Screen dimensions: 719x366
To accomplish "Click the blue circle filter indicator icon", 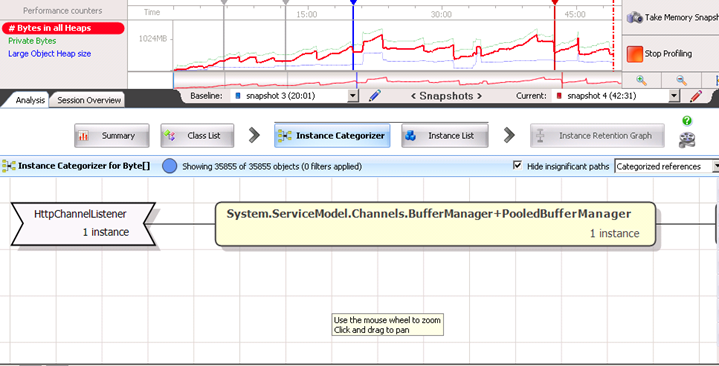I will click(170, 166).
